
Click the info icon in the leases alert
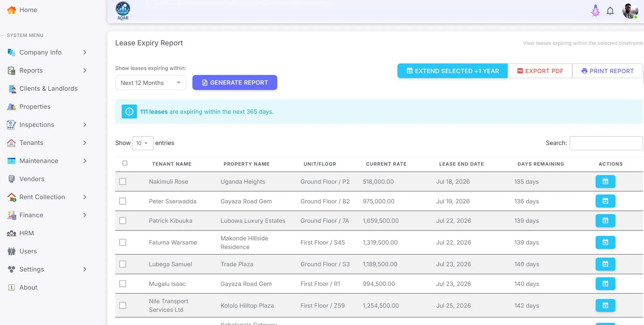(x=129, y=112)
